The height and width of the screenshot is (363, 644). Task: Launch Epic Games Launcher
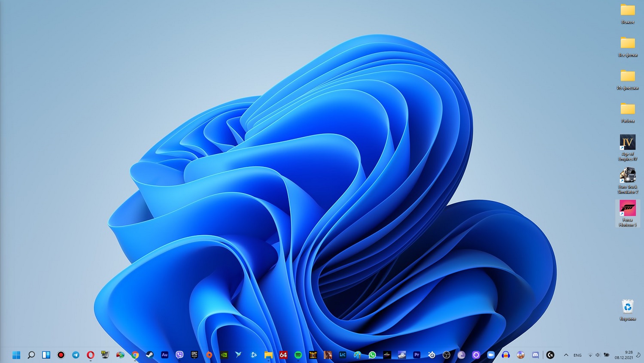[x=194, y=355]
